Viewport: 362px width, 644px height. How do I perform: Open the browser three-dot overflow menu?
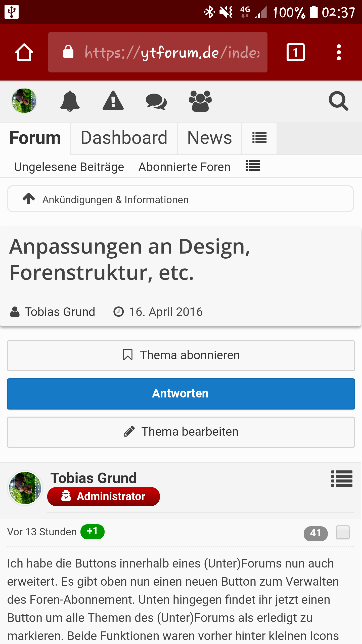tap(339, 52)
